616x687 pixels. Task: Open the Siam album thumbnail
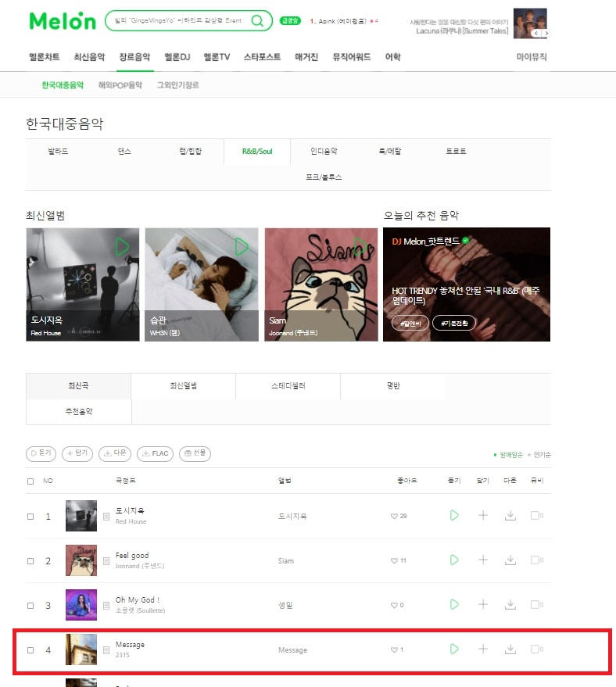tap(321, 284)
